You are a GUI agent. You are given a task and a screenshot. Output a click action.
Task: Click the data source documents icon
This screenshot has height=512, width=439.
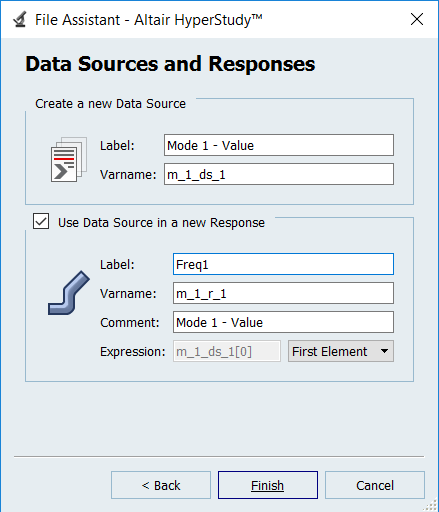(x=69, y=159)
